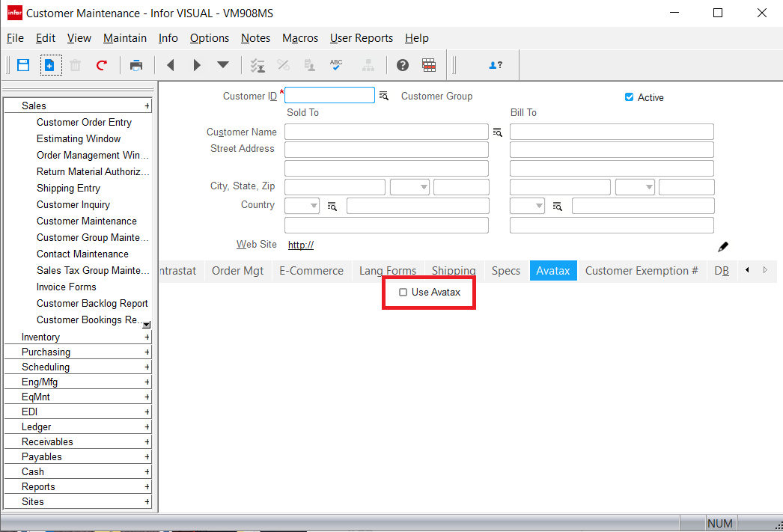Open the File menu

pyautogui.click(x=15, y=38)
